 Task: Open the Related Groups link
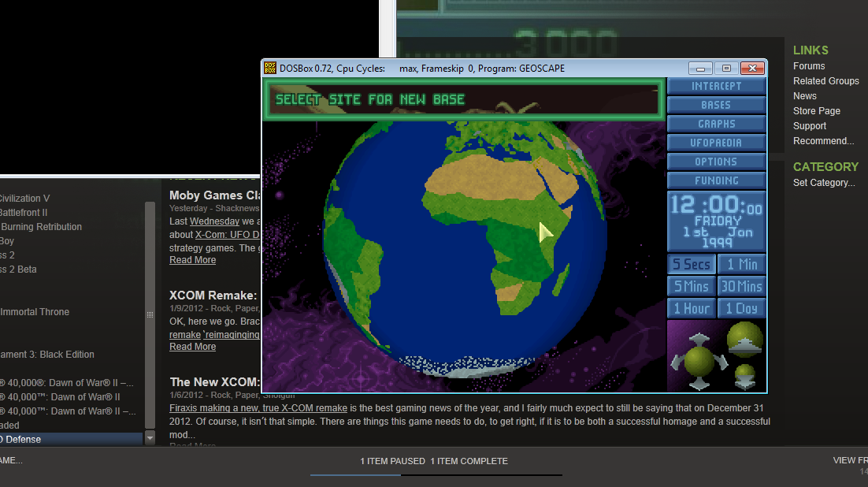tap(826, 81)
